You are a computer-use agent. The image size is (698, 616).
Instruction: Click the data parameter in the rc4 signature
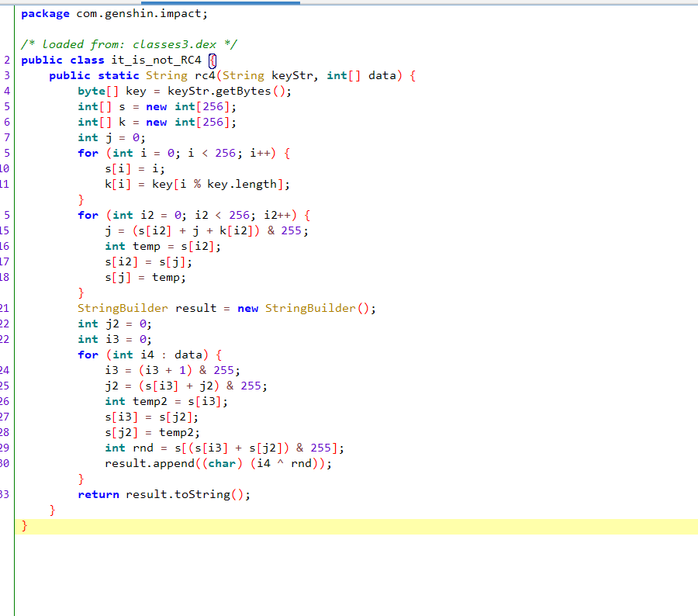point(382,76)
